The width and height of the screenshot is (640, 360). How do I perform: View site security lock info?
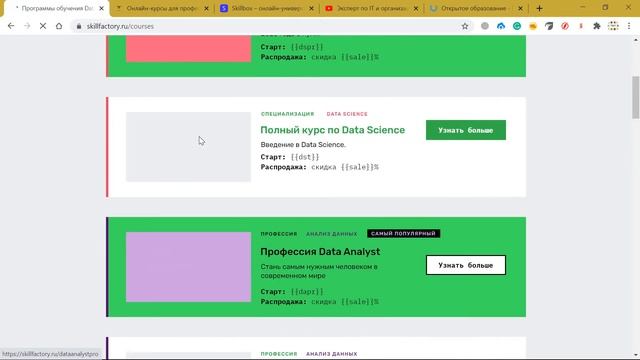coord(79,26)
